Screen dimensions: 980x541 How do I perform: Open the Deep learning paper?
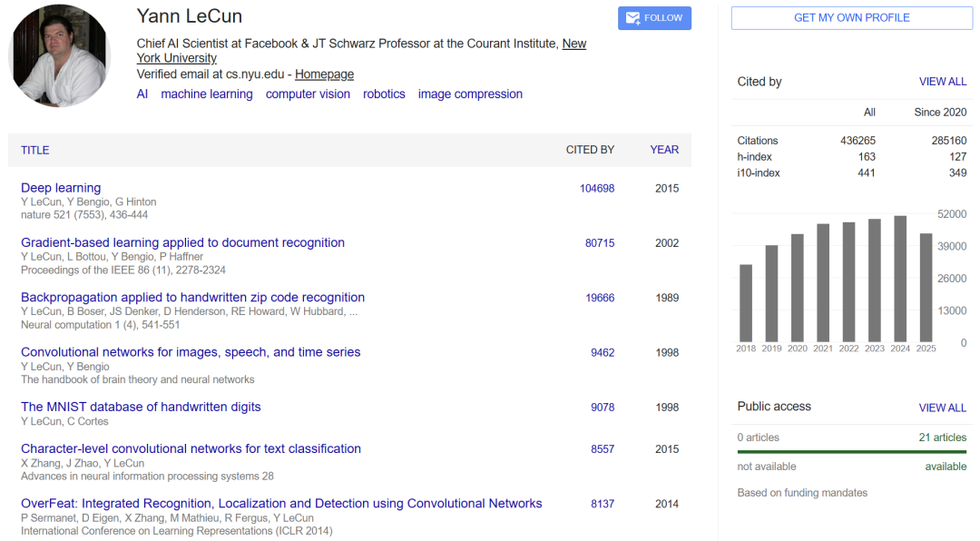[61, 188]
